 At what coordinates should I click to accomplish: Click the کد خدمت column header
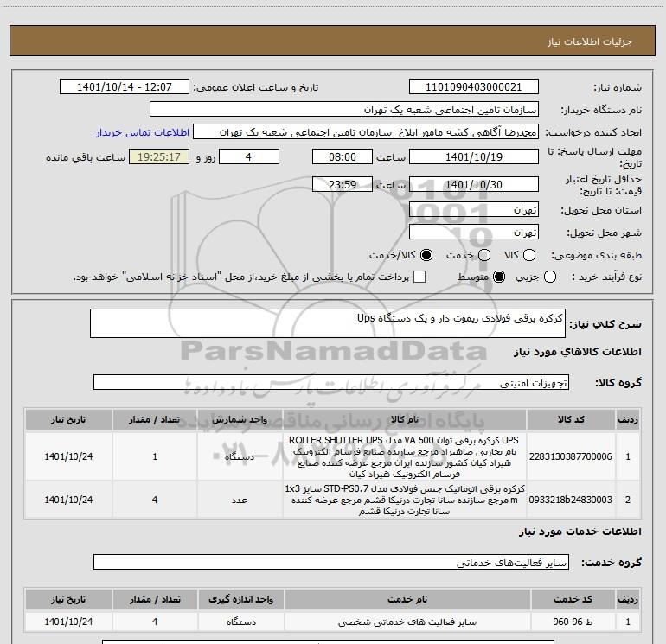click(573, 599)
